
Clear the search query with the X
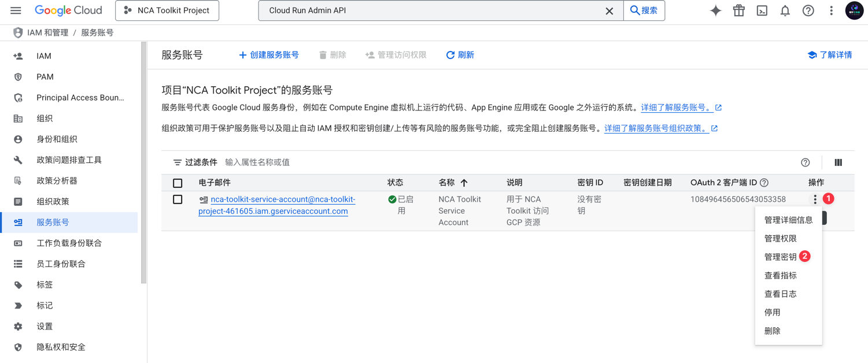coord(609,10)
